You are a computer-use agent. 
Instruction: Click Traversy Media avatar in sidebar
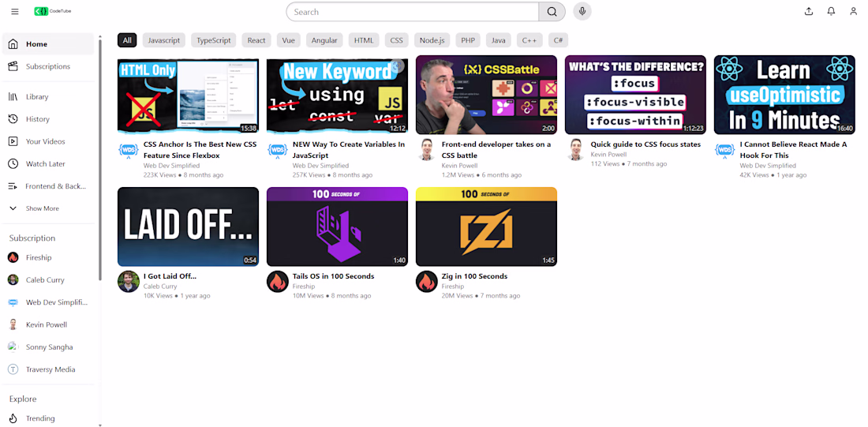[x=13, y=369]
